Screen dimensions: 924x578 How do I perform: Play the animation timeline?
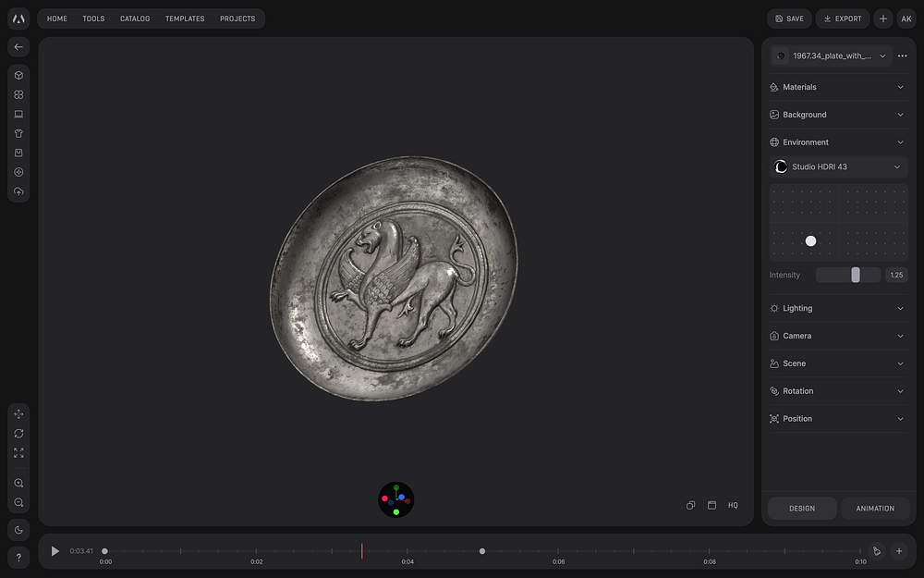coord(55,551)
